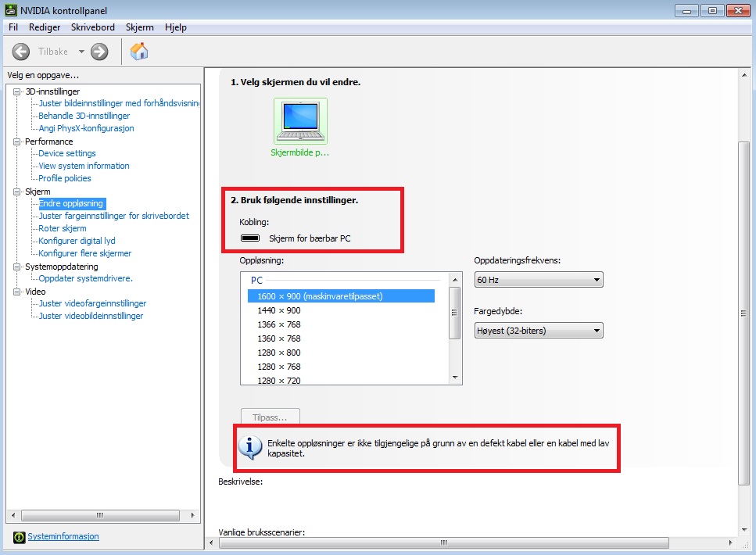Image resolution: width=756 pixels, height=555 pixels.
Task: Open Juster videofargeinnstillinger
Action: 92,304
